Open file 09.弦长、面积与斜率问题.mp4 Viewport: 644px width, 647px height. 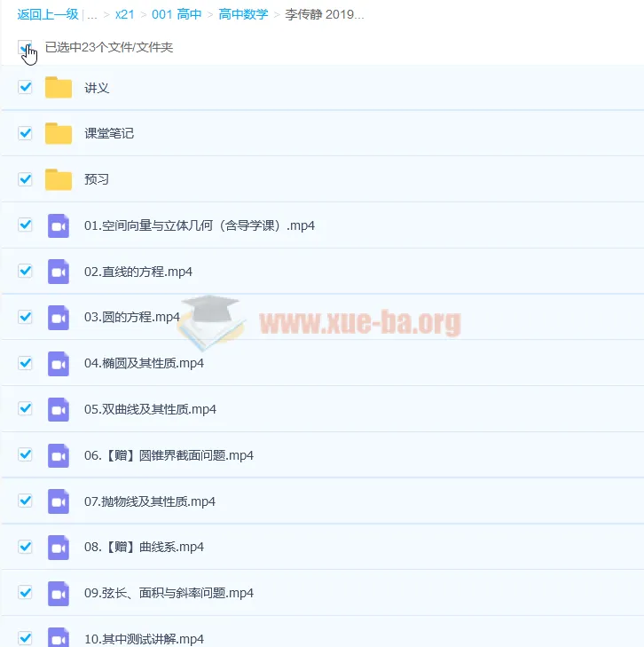click(x=169, y=594)
